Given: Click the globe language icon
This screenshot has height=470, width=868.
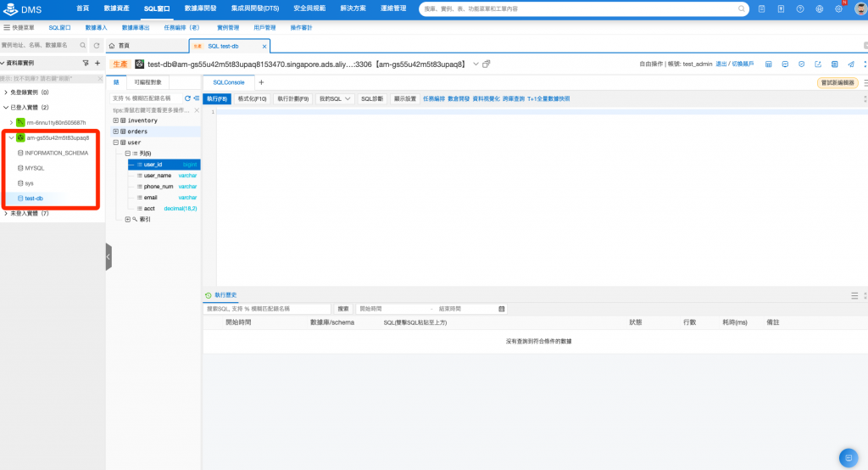Looking at the screenshot, I should (820, 8).
